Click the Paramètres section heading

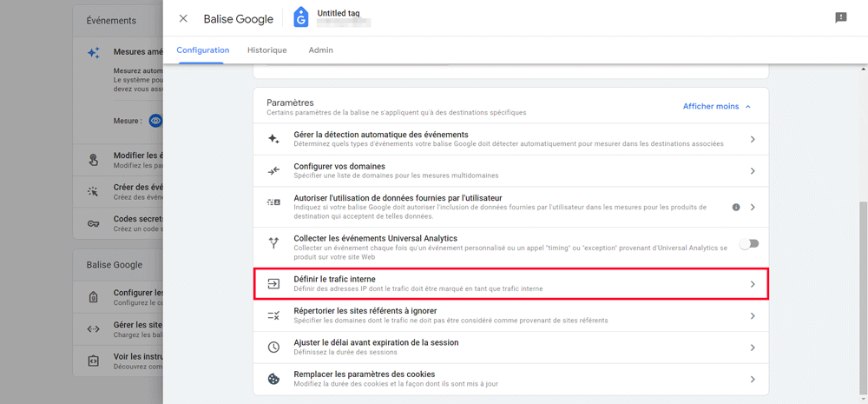pyautogui.click(x=290, y=103)
